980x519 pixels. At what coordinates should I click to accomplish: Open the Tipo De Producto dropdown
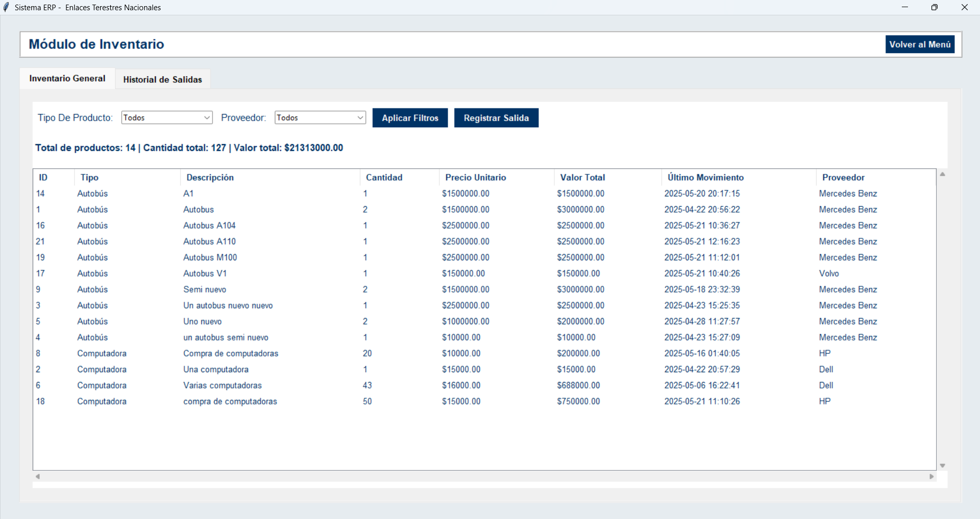pyautogui.click(x=167, y=118)
